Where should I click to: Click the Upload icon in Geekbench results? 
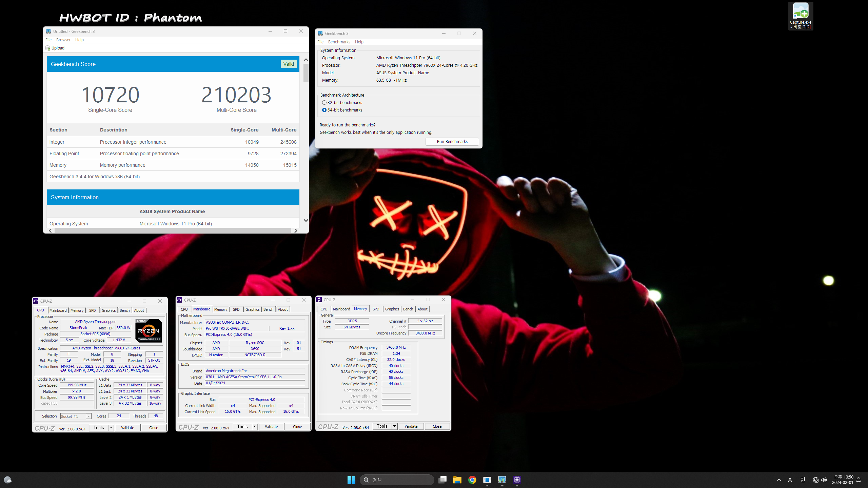click(x=48, y=48)
